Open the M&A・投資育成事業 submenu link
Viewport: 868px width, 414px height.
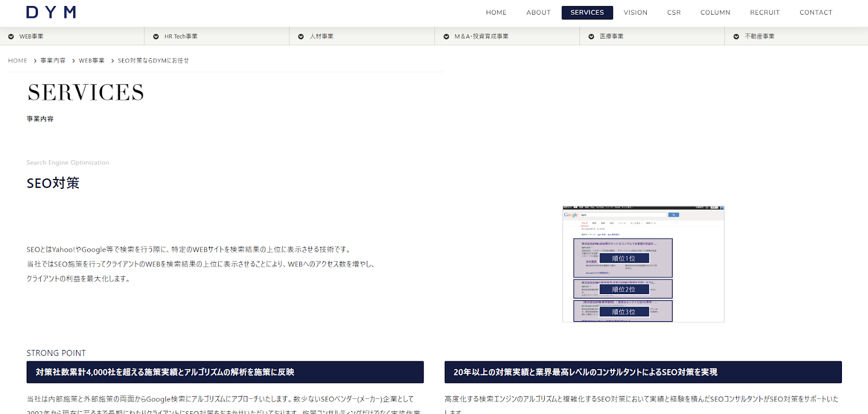point(481,36)
